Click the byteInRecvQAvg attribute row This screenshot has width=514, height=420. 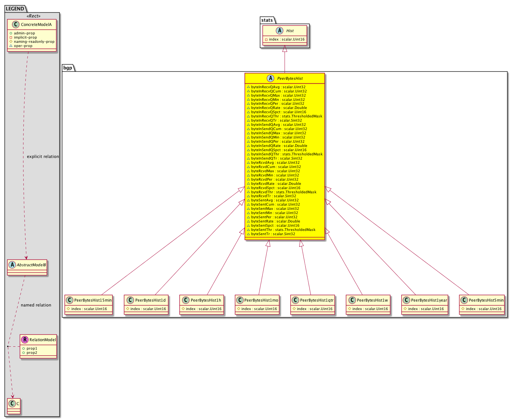(x=278, y=87)
